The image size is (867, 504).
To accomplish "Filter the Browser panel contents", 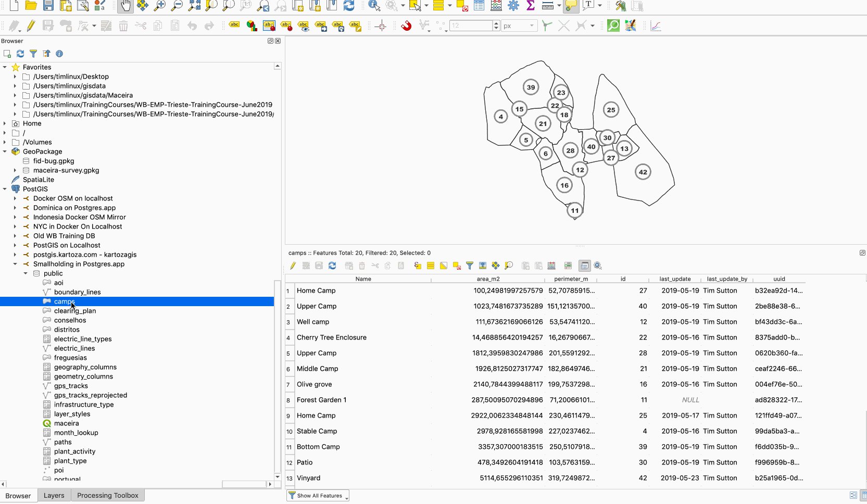I will (x=33, y=54).
